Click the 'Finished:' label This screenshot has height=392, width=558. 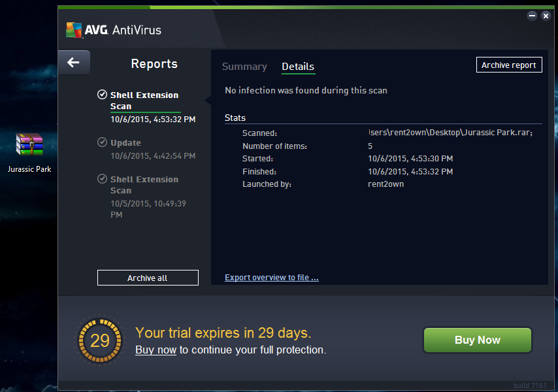259,172
